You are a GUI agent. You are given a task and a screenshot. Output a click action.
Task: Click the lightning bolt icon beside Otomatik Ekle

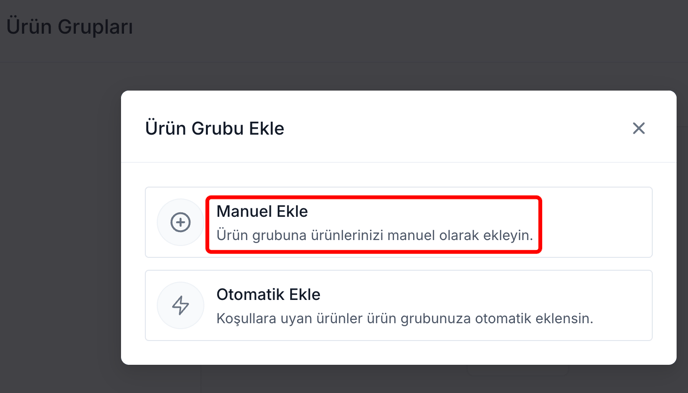click(180, 305)
